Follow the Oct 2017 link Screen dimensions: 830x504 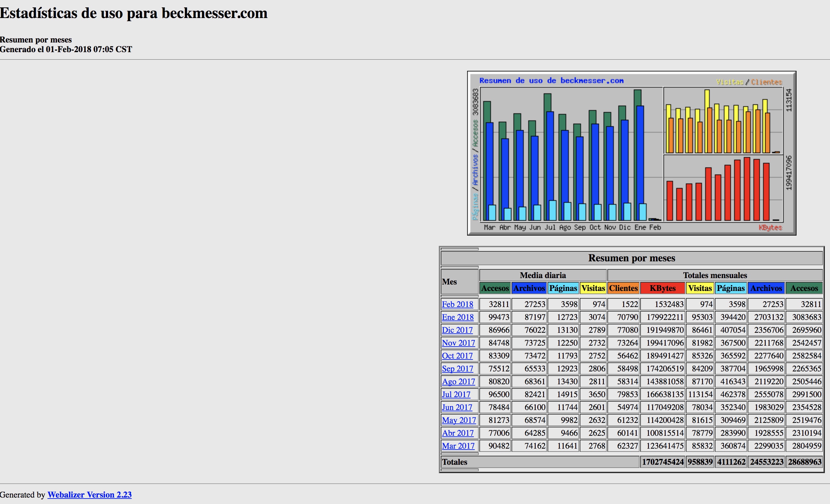click(457, 356)
